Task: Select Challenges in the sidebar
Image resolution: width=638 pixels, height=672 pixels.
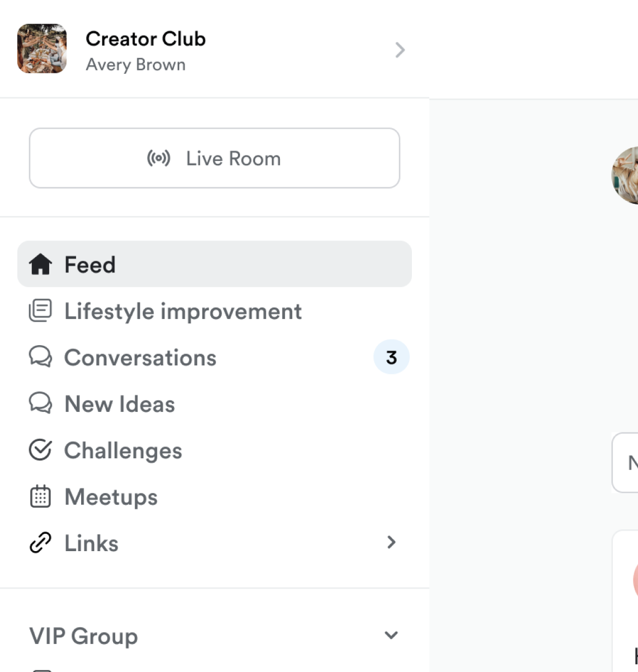Action: (123, 450)
